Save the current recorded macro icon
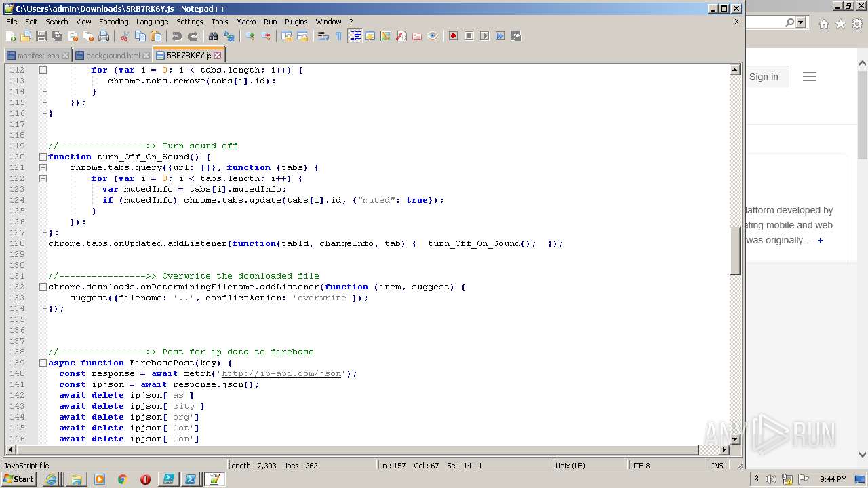This screenshot has height=488, width=868. pos(515,36)
